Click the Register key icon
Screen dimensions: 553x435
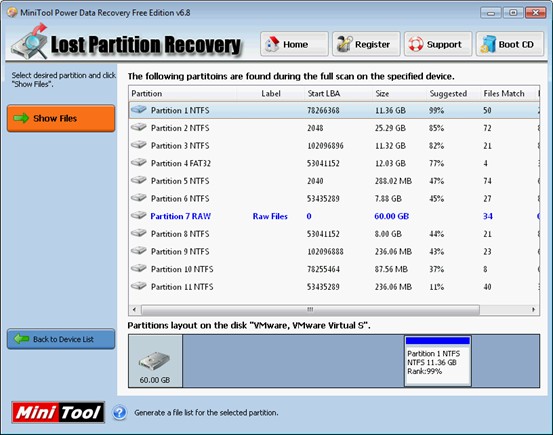click(344, 44)
